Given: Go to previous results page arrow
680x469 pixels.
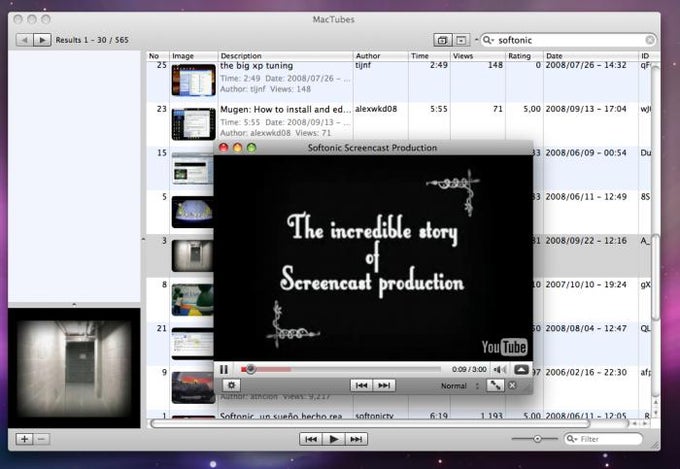Looking at the screenshot, I should [x=25, y=40].
